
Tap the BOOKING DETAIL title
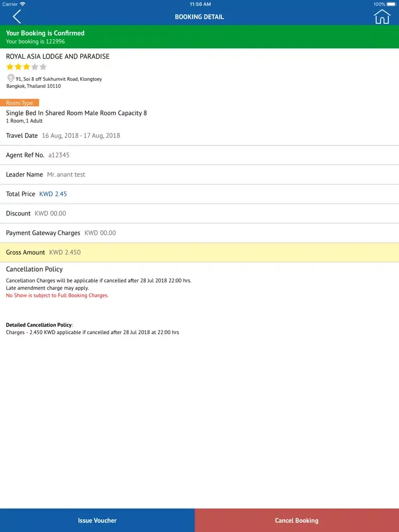click(199, 16)
